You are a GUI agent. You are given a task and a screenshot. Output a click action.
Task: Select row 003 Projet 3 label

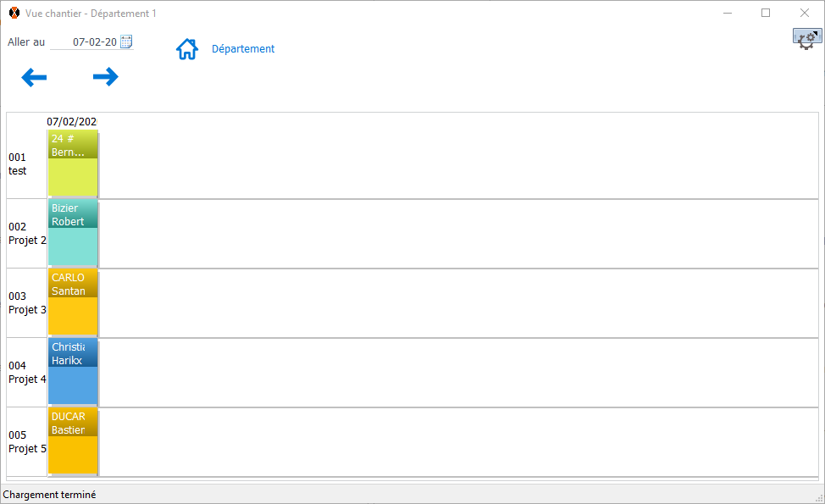click(x=27, y=302)
